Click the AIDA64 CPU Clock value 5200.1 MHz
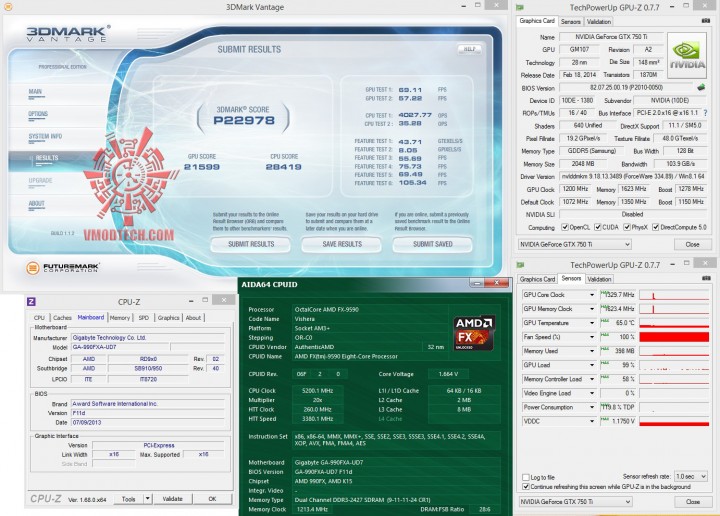This screenshot has height=516, width=720. click(317, 391)
